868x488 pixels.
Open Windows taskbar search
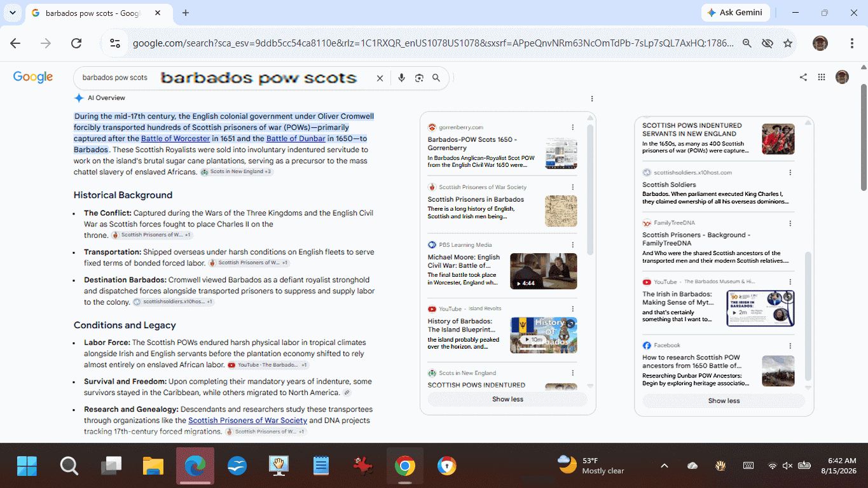point(69,466)
